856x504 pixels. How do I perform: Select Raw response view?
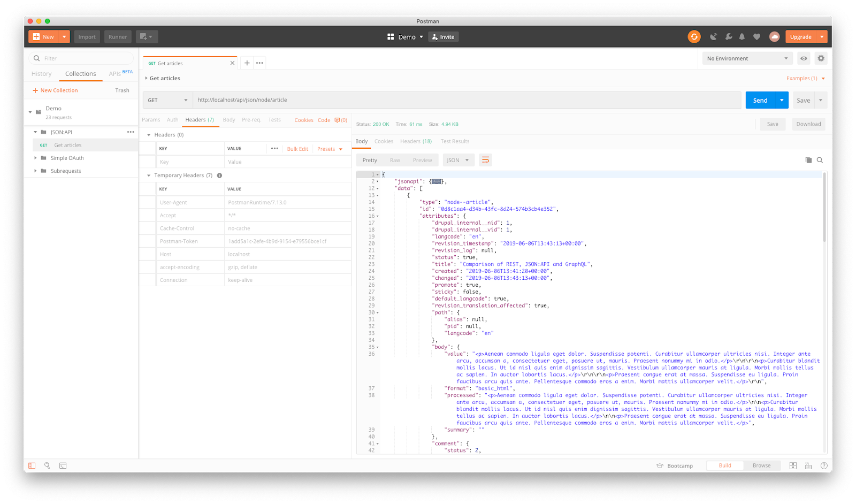[395, 160]
